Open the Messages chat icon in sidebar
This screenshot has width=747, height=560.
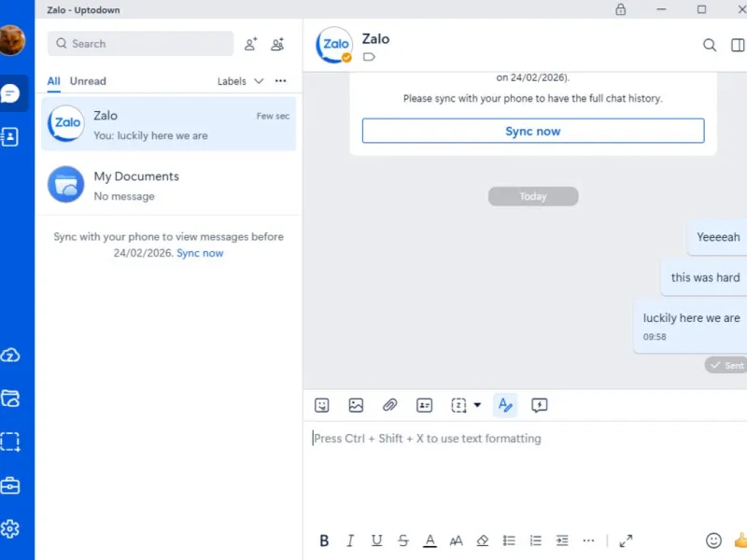click(x=10, y=93)
